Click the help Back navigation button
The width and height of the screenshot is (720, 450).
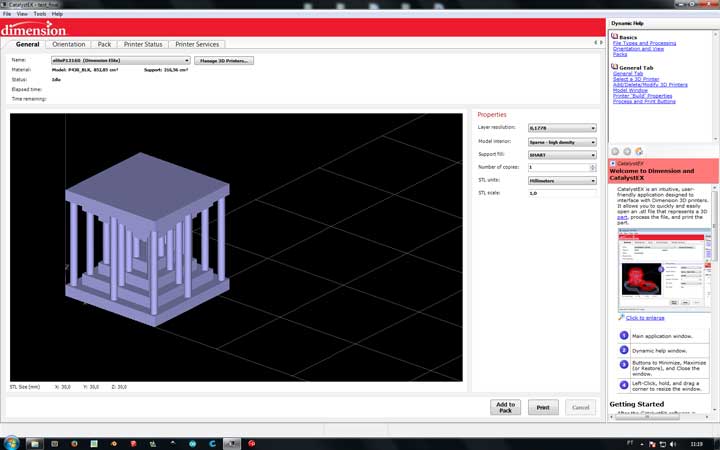coord(615,151)
